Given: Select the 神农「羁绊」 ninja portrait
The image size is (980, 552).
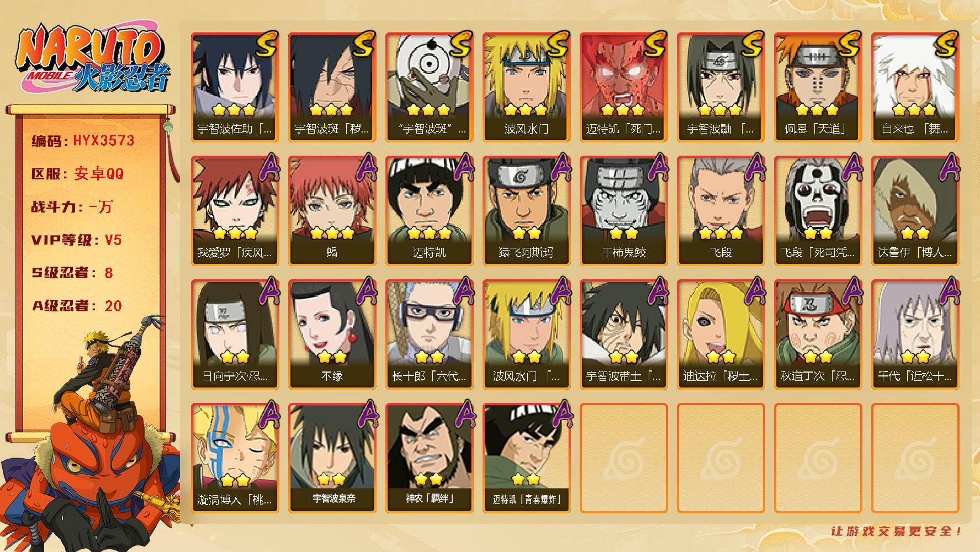Looking at the screenshot, I should point(429,458).
